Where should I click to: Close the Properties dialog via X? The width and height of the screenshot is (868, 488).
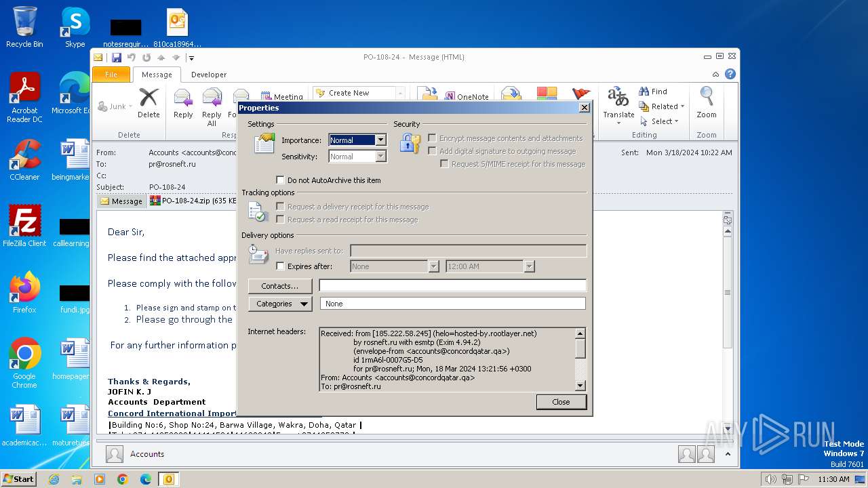click(585, 108)
